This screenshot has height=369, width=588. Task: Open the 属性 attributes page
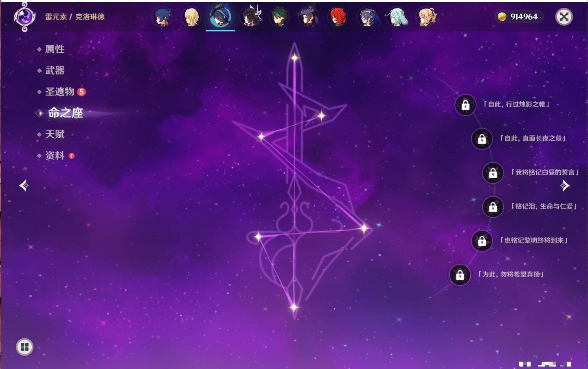pos(55,49)
